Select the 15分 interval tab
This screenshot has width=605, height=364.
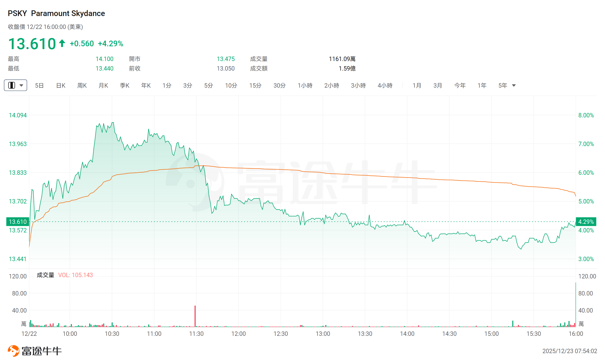[255, 86]
